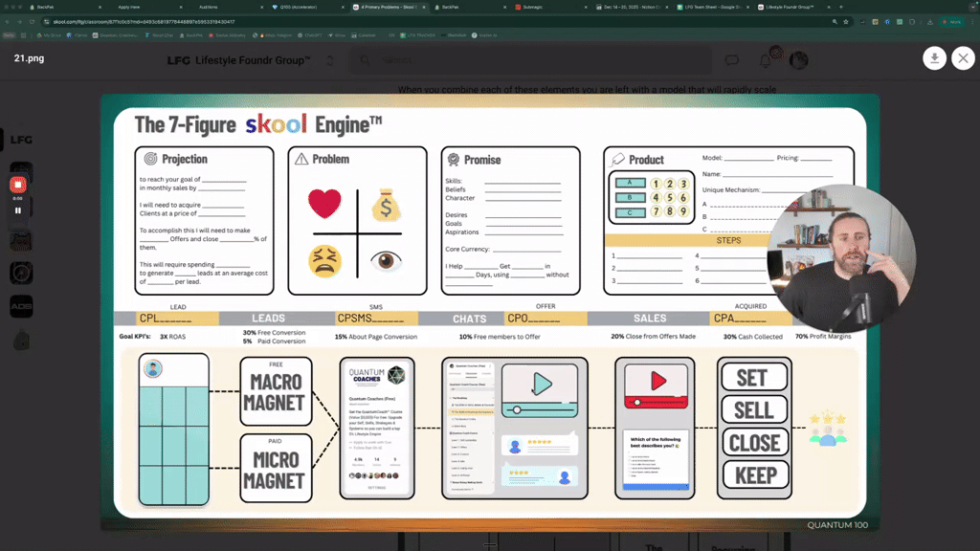Open the LFG group in the left sidebar
Screen dimensions: 980x551
(21, 140)
